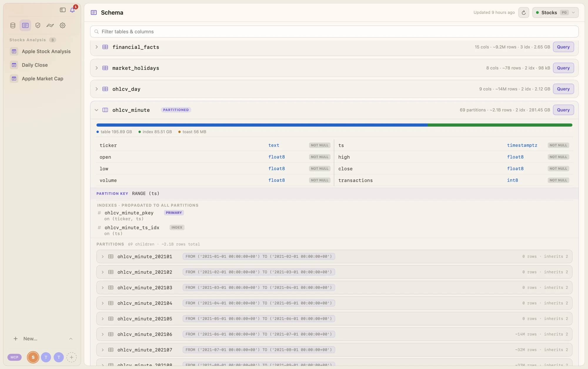The width and height of the screenshot is (588, 369).
Task: Click the volume column name
Action: (x=108, y=180)
